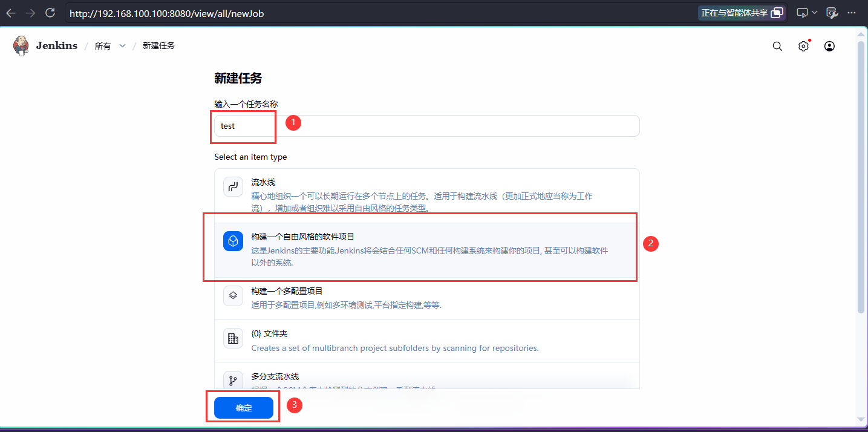868x432 pixels.
Task: Open the Jenkins search icon
Action: (x=777, y=46)
